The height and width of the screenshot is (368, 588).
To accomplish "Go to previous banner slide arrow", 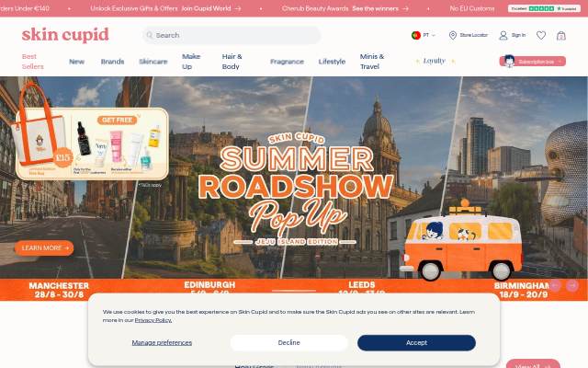I will pyautogui.click(x=555, y=286).
